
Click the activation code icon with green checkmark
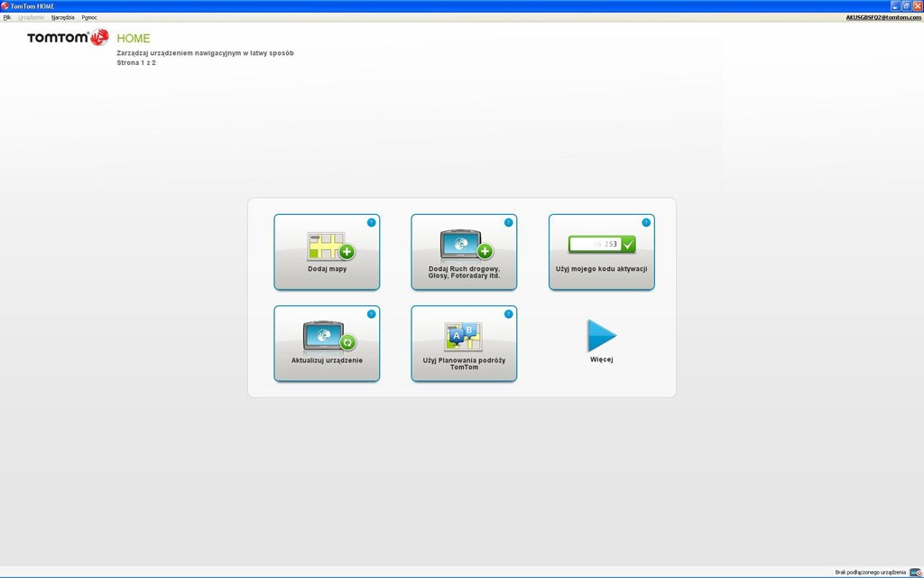[602, 244]
